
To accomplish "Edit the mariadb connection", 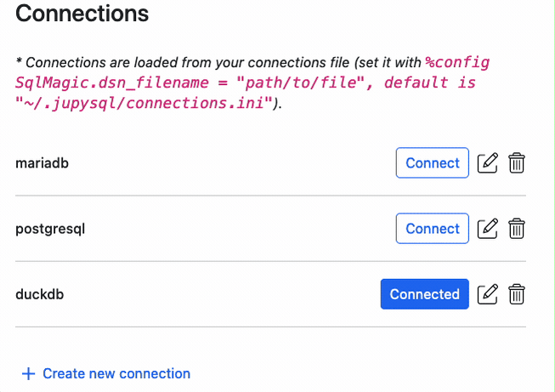I will pos(487,163).
